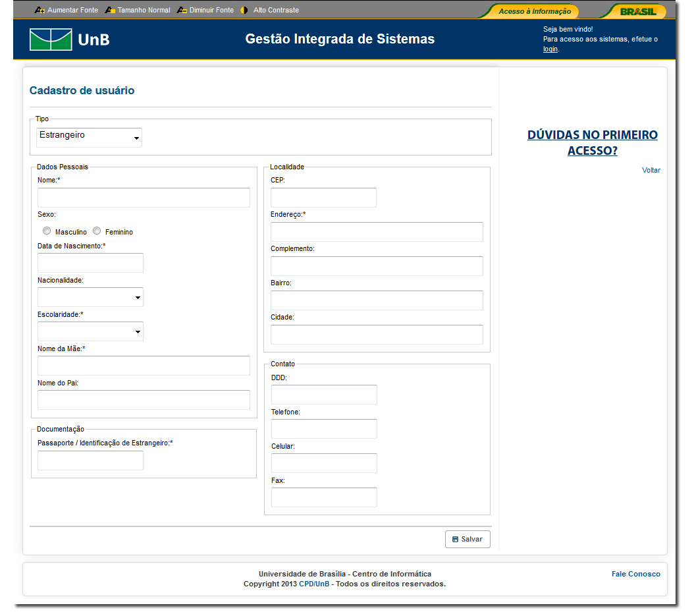Focus the Complemento input field
The image size is (694, 616).
click(x=377, y=266)
